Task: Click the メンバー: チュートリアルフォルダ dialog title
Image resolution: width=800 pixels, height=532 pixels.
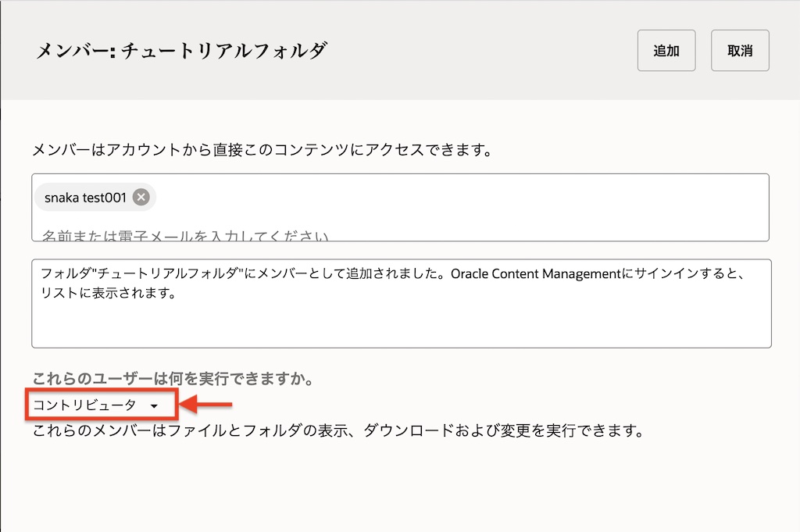Action: 181,52
